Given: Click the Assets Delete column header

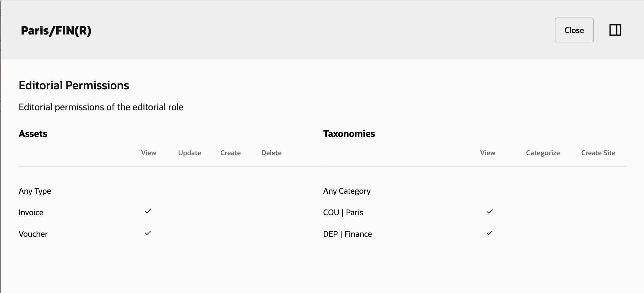Looking at the screenshot, I should tap(271, 153).
